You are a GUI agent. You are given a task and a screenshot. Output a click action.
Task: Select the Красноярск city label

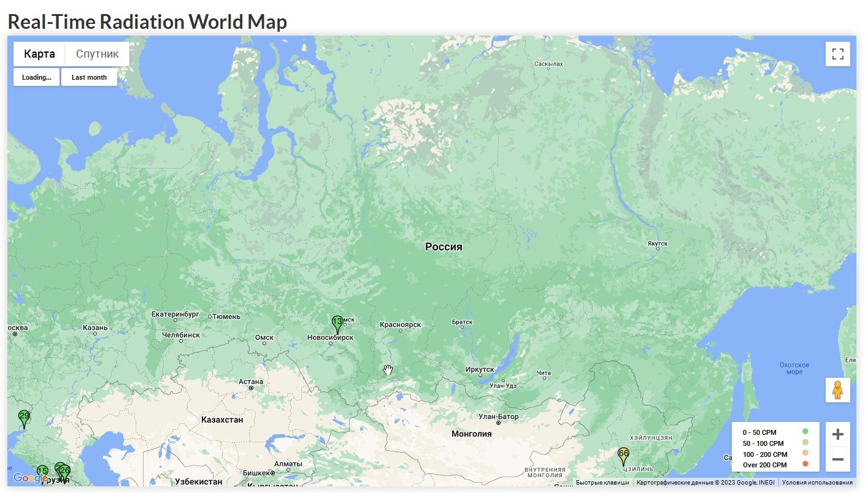pyautogui.click(x=400, y=324)
